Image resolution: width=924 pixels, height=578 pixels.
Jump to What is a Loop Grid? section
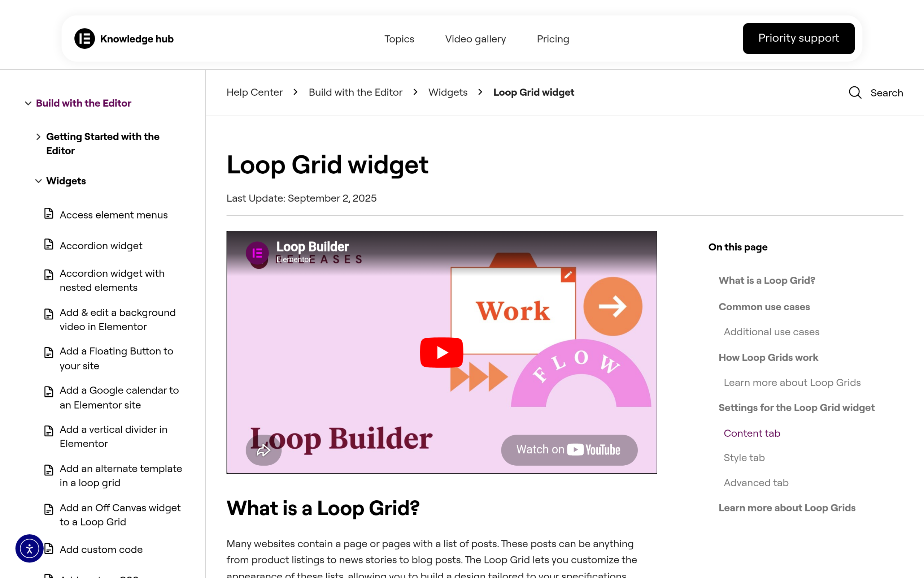pos(767,281)
